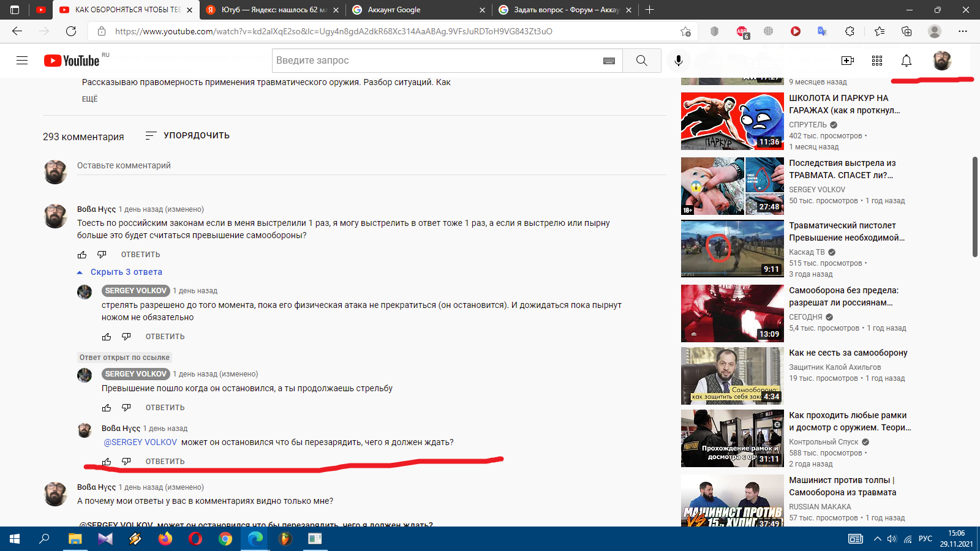This screenshot has height=551, width=980.
Task: Like the first Воβа Нүςς comment
Action: coord(82,255)
